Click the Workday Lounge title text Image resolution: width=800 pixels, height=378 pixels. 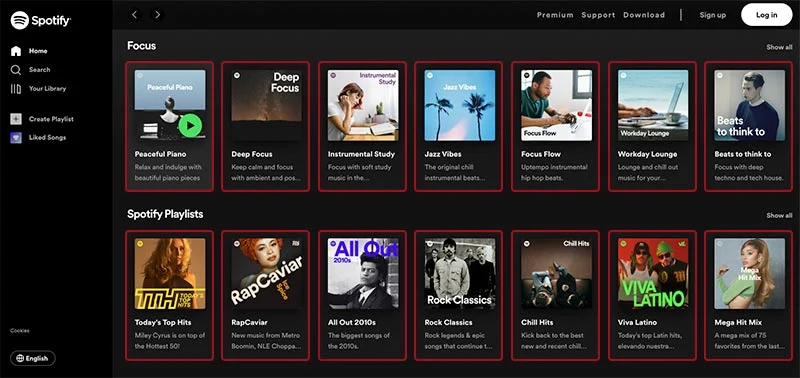coord(647,154)
